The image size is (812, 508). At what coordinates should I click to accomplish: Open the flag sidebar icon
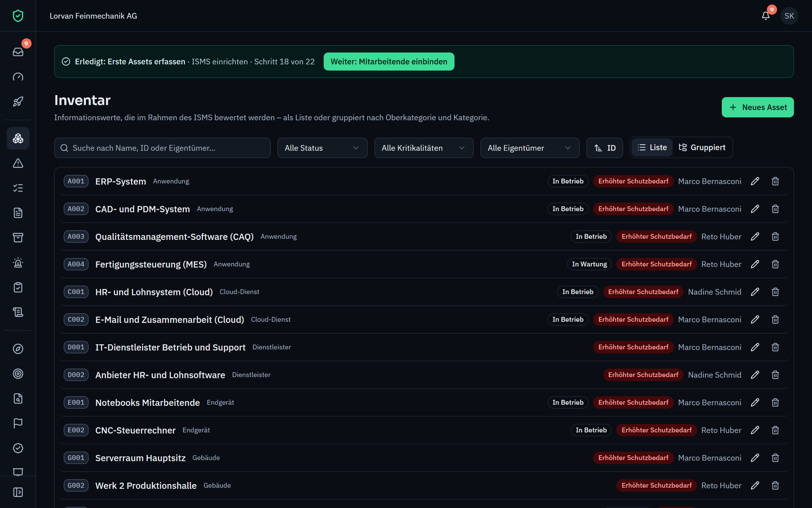(x=18, y=423)
